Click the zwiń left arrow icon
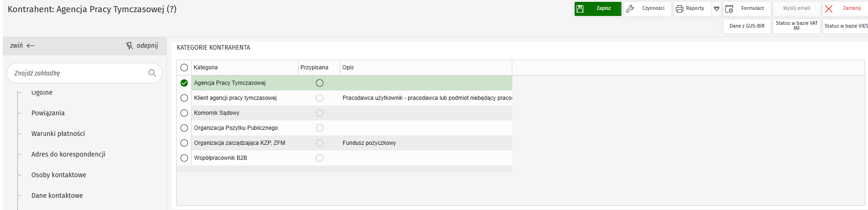 31,45
